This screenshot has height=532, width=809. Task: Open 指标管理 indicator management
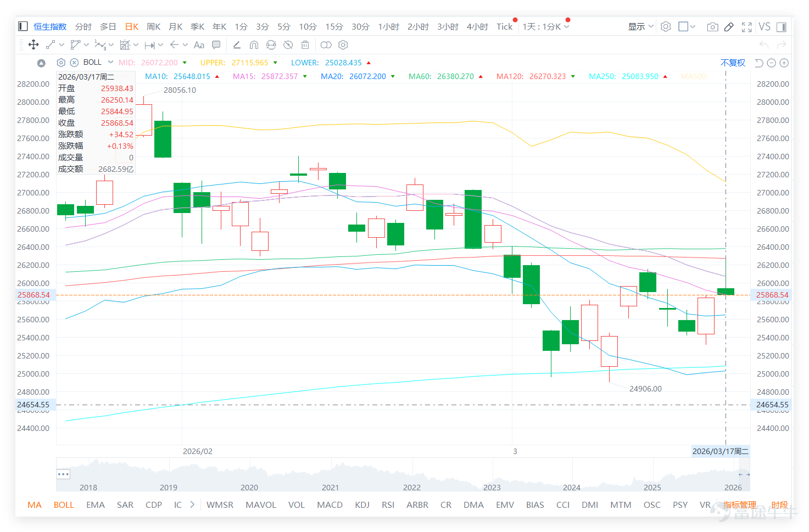pos(740,505)
